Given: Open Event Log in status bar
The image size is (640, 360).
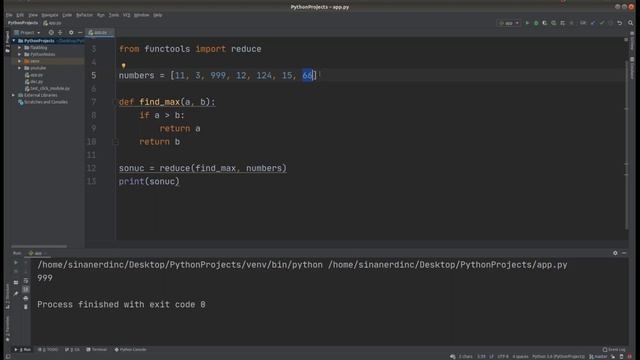Looking at the screenshot, I should [x=614, y=349].
